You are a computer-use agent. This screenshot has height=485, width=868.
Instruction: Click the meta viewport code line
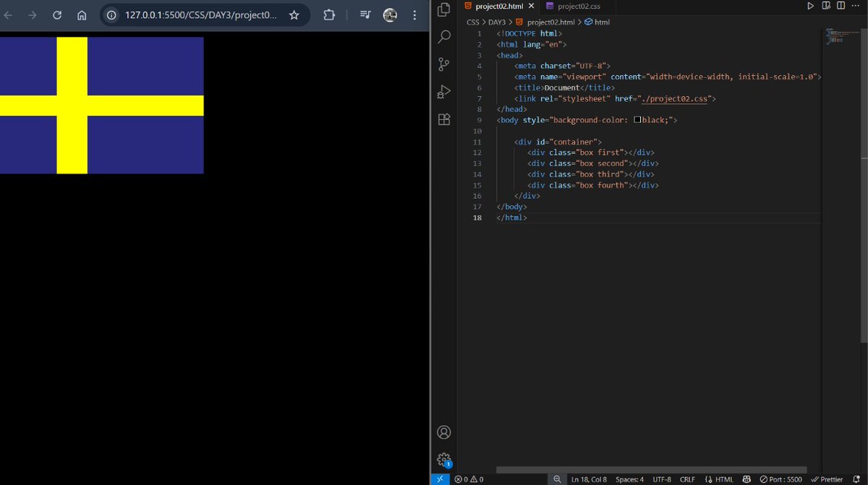[668, 77]
